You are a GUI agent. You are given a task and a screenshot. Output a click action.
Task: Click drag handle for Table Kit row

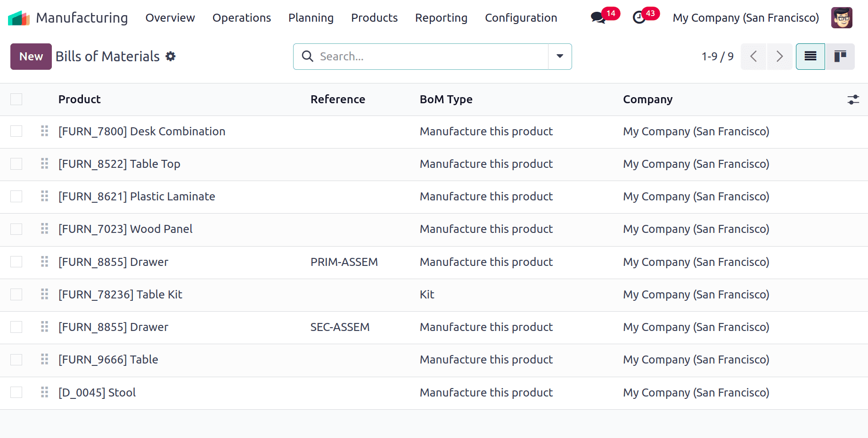pos(45,294)
